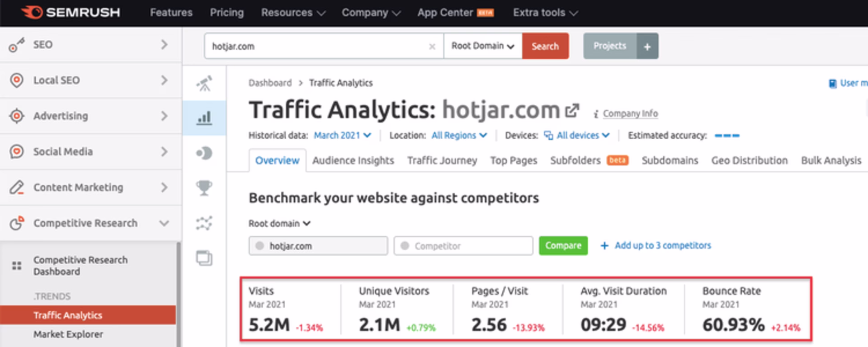Click the scatter graph icon in the side strip

click(204, 223)
